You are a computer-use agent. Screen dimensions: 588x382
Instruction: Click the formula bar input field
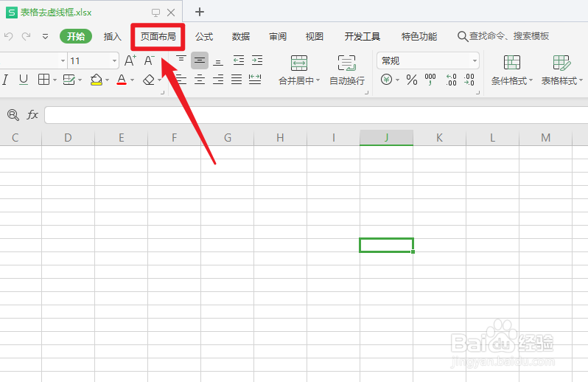pos(316,115)
